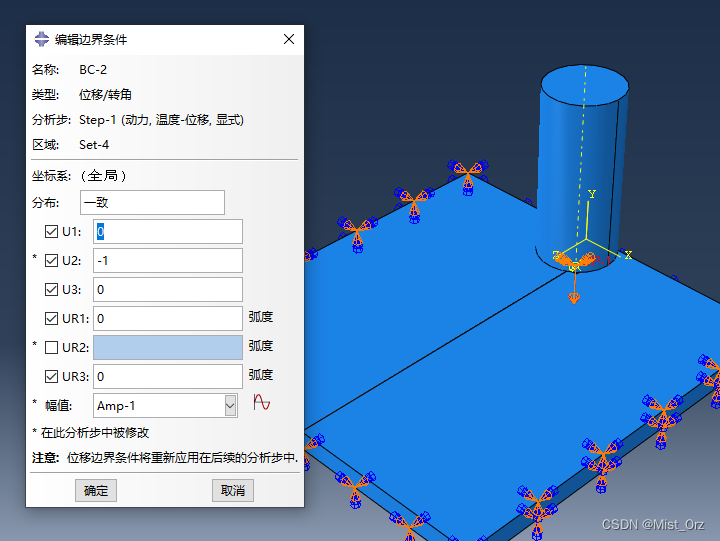Toggle the UR1 rotation checkbox

coord(51,318)
